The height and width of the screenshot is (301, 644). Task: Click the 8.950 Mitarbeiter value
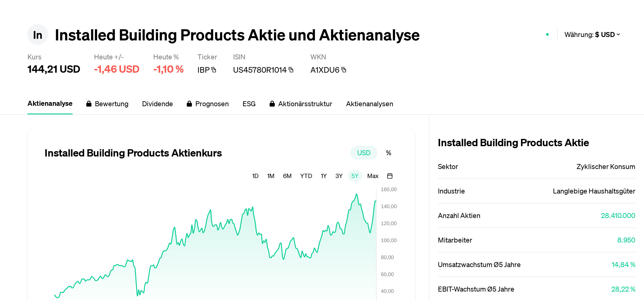click(x=626, y=240)
